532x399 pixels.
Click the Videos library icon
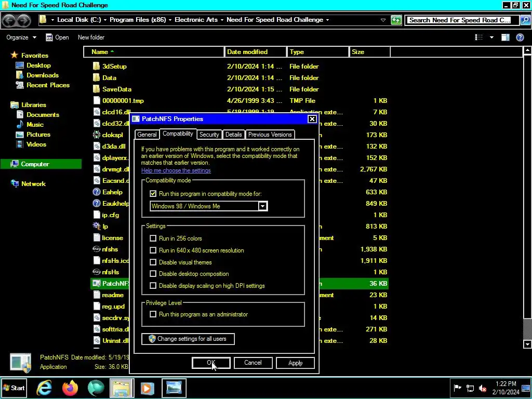click(20, 144)
